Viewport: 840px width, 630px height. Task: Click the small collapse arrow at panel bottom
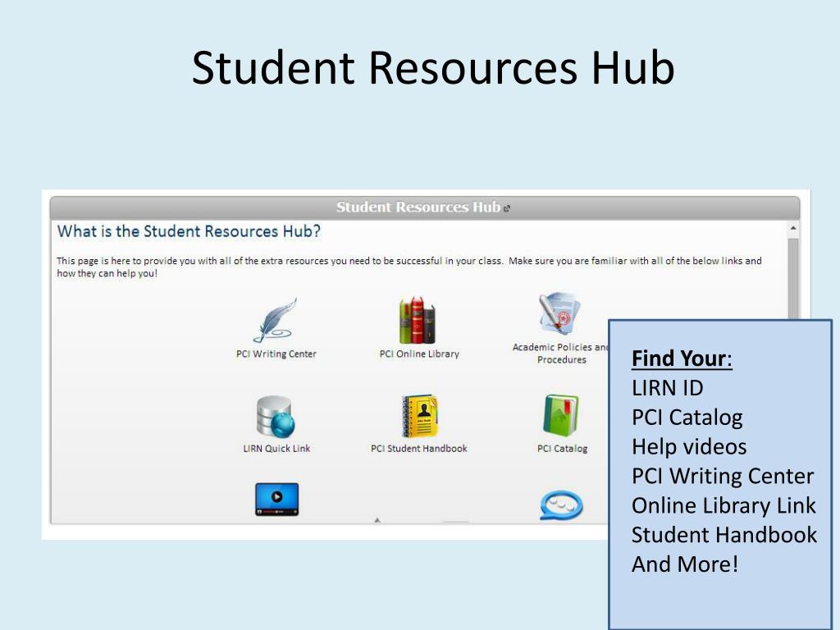[x=377, y=520]
